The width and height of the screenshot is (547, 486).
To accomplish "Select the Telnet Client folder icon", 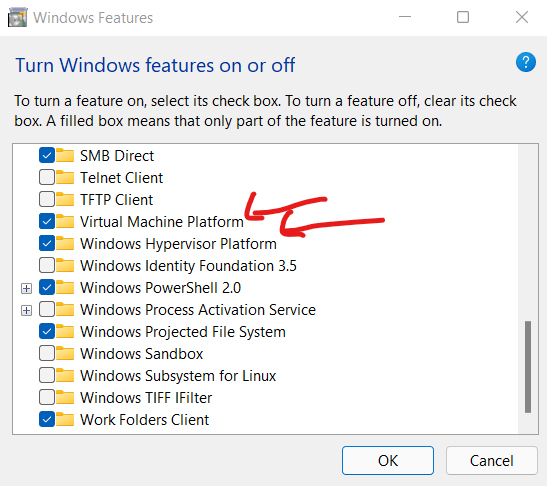I will click(65, 178).
